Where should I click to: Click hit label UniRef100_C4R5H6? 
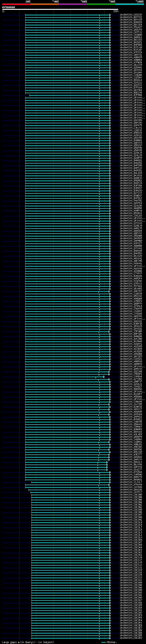pos(131,474)
